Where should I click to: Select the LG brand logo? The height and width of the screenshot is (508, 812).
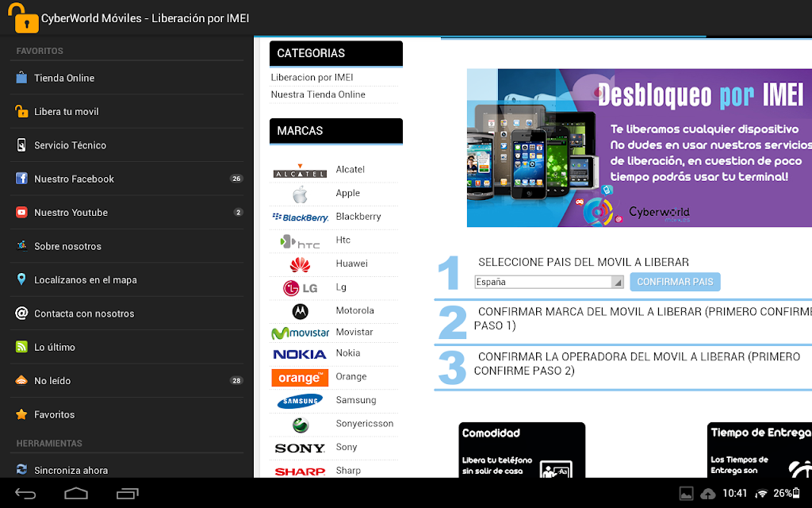[x=300, y=288]
